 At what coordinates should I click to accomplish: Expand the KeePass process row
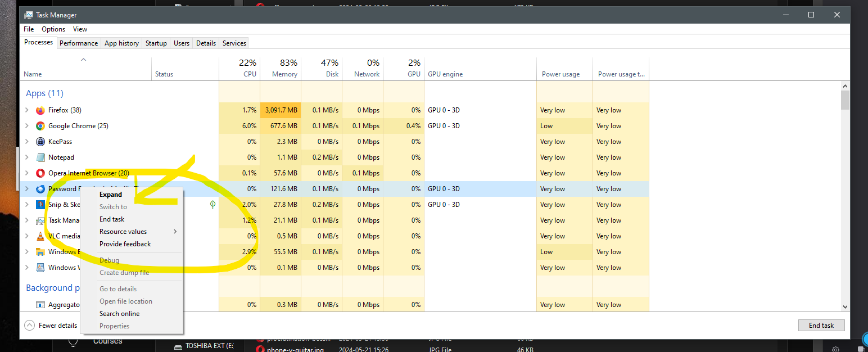point(26,142)
